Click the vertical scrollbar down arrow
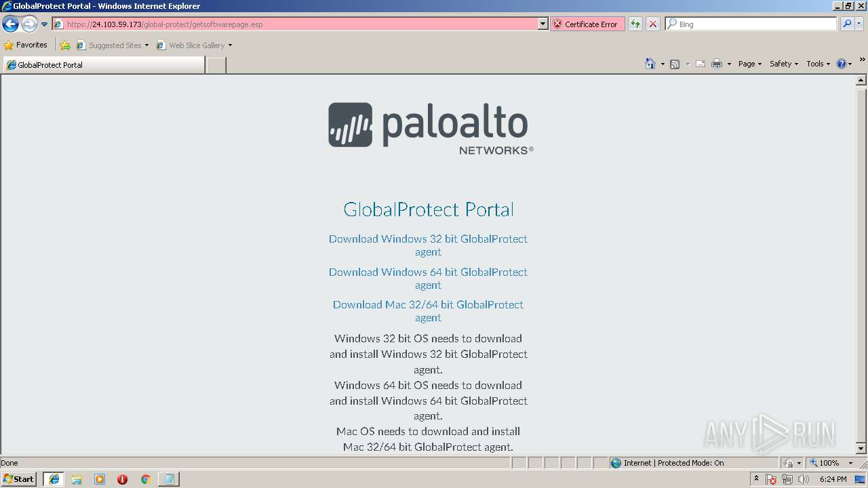868x488 pixels. (861, 449)
